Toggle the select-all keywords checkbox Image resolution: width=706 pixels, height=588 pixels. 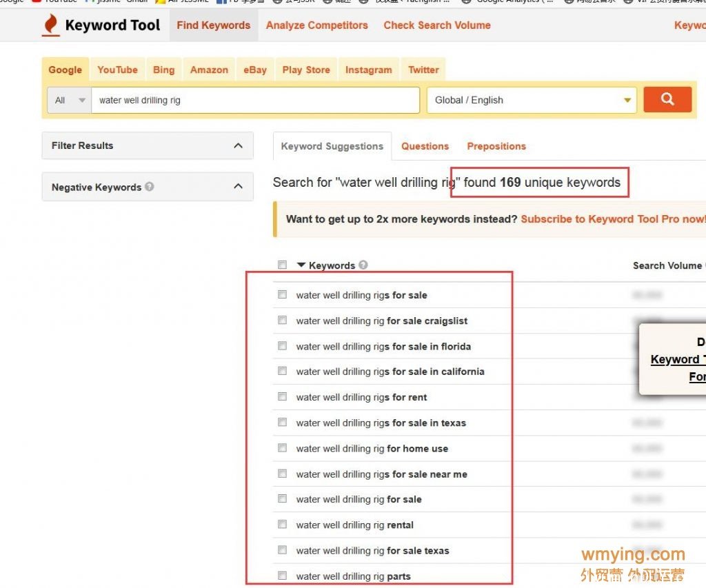(x=282, y=265)
